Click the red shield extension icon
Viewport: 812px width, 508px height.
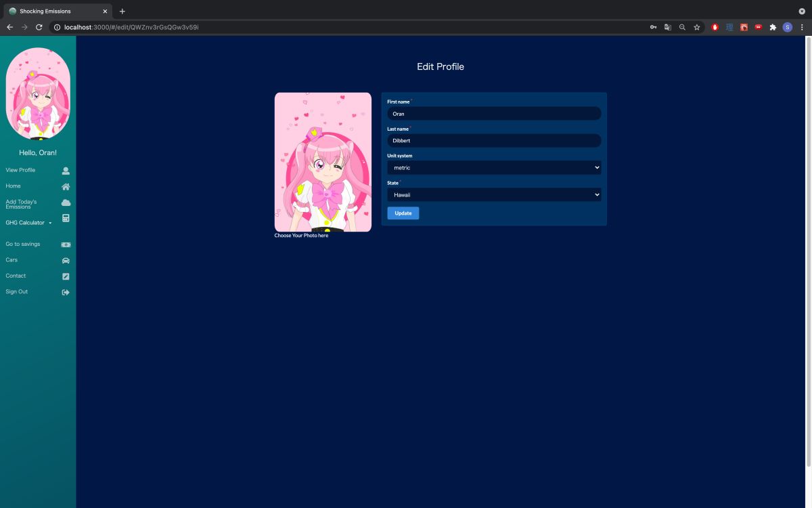715,27
